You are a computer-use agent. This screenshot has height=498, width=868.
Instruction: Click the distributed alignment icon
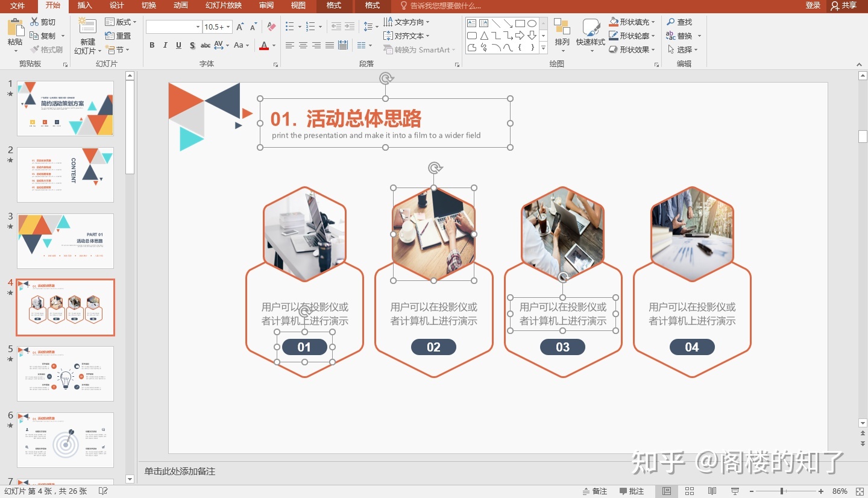[x=343, y=45]
